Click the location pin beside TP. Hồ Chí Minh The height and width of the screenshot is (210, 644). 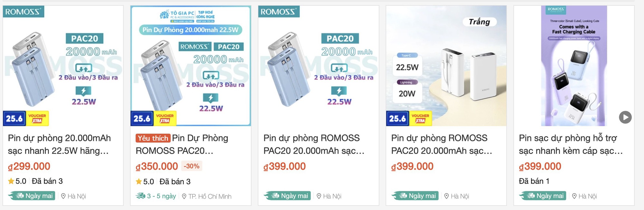(184, 196)
